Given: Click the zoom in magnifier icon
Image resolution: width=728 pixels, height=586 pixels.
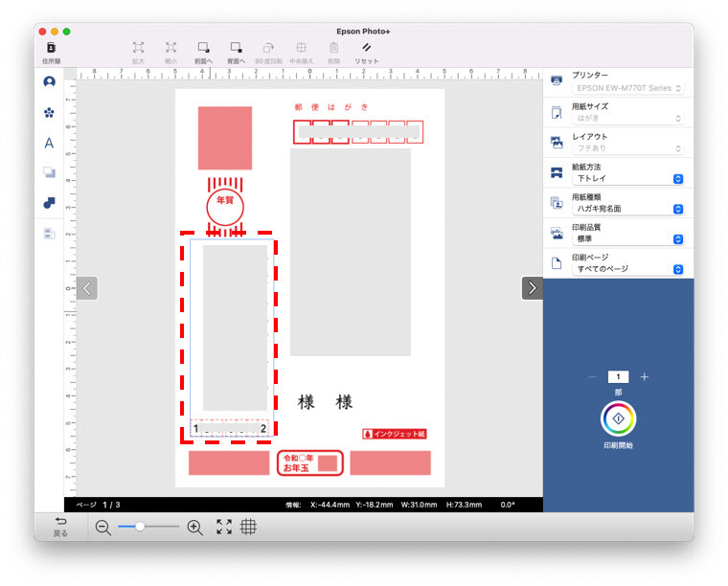Looking at the screenshot, I should point(194,527).
